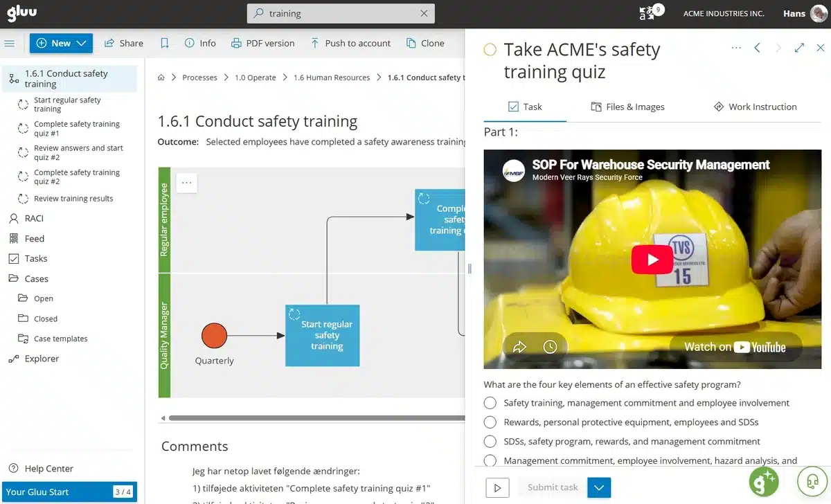Expand task panel to full screen

pos(799,48)
